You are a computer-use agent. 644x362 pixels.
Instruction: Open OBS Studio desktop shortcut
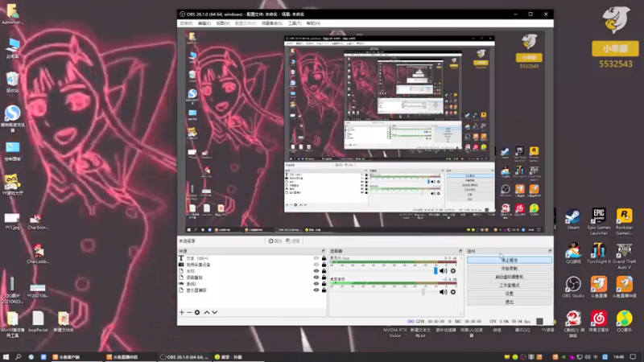pos(573,287)
